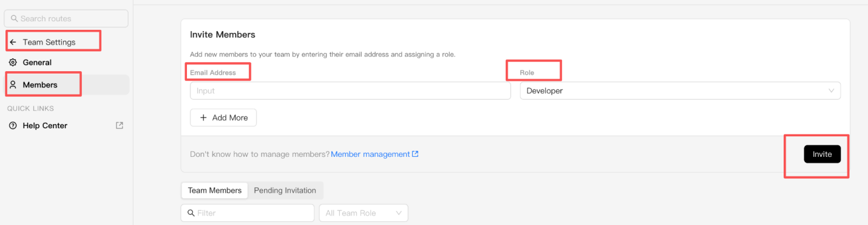
Task: Click chevron arrow of All Team Role filter
Action: pos(399,213)
